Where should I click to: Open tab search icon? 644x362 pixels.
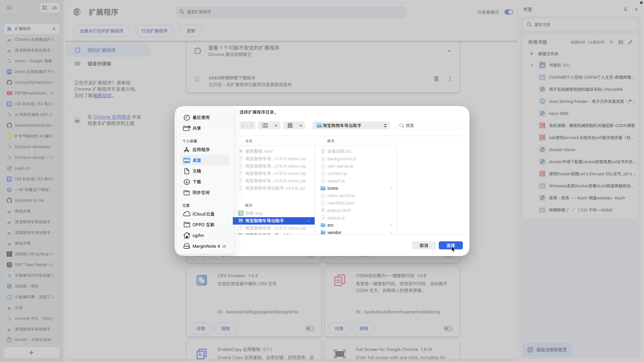54,8
